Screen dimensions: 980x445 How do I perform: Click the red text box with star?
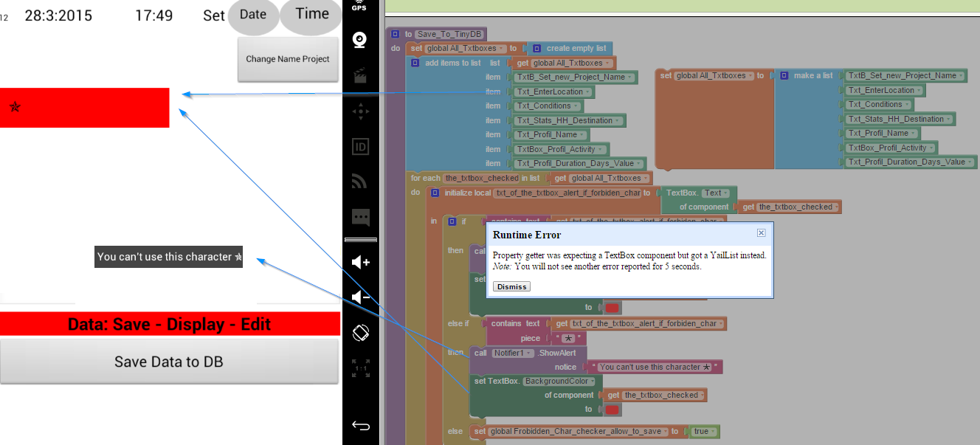(x=84, y=108)
